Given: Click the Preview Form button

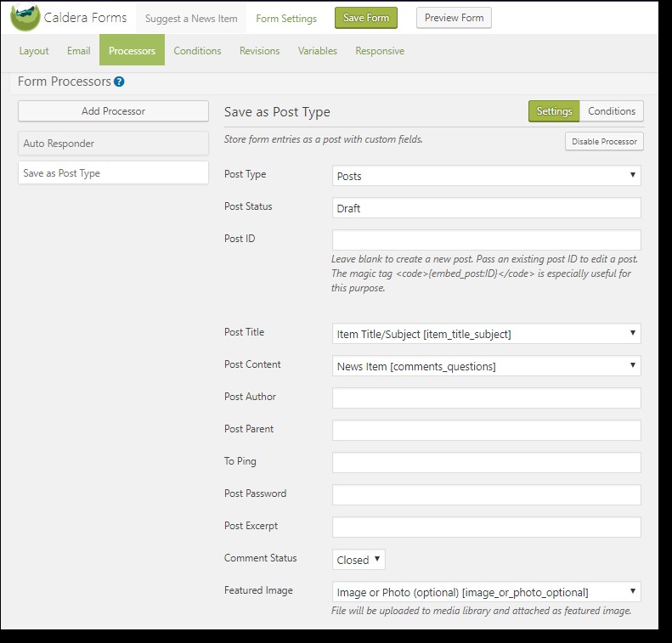Looking at the screenshot, I should 454,18.
